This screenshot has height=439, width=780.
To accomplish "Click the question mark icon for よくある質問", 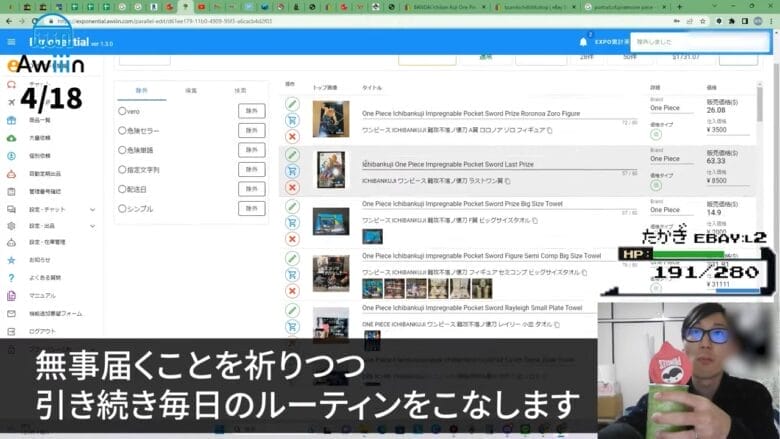I will (11, 278).
